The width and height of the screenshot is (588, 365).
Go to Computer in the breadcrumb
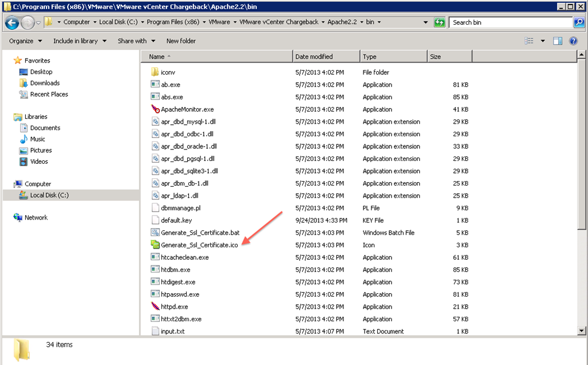click(76, 22)
